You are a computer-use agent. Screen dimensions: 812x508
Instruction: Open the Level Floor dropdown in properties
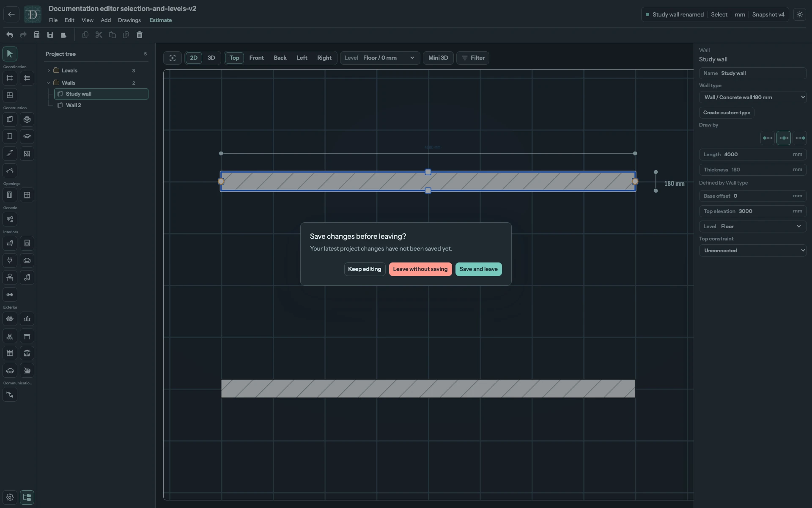753,226
